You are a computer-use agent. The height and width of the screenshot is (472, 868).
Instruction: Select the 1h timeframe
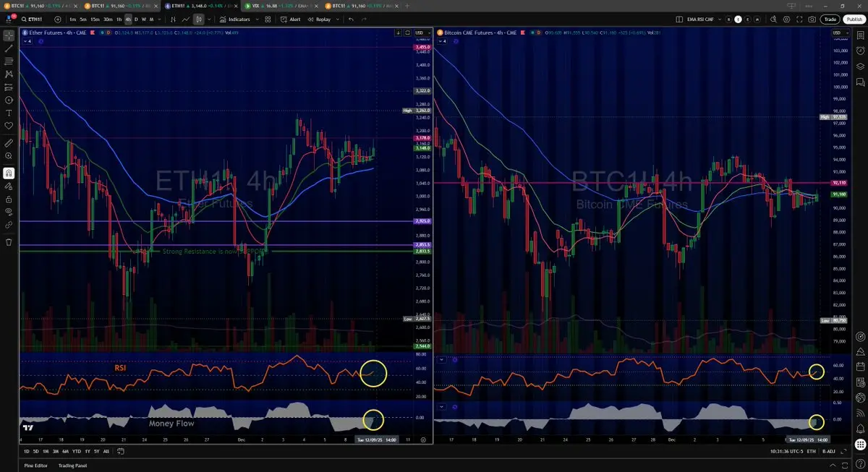tap(119, 20)
